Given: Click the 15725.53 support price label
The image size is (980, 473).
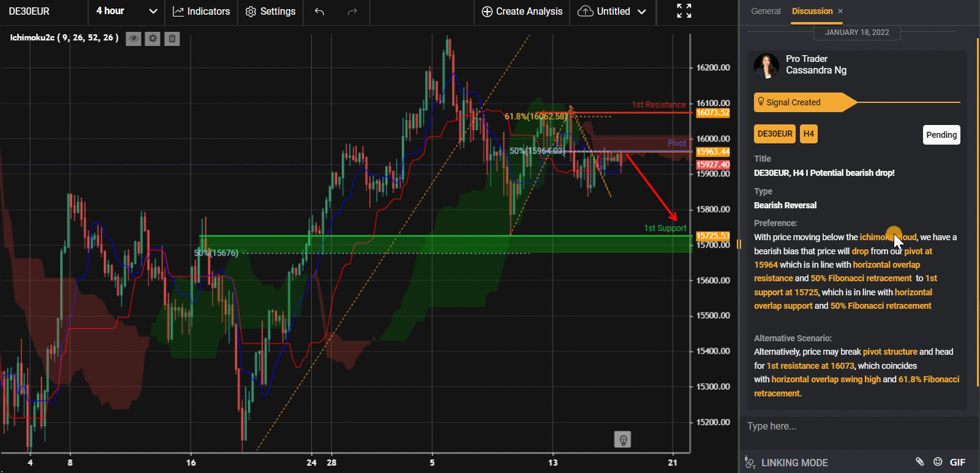Looking at the screenshot, I should pos(713,236).
